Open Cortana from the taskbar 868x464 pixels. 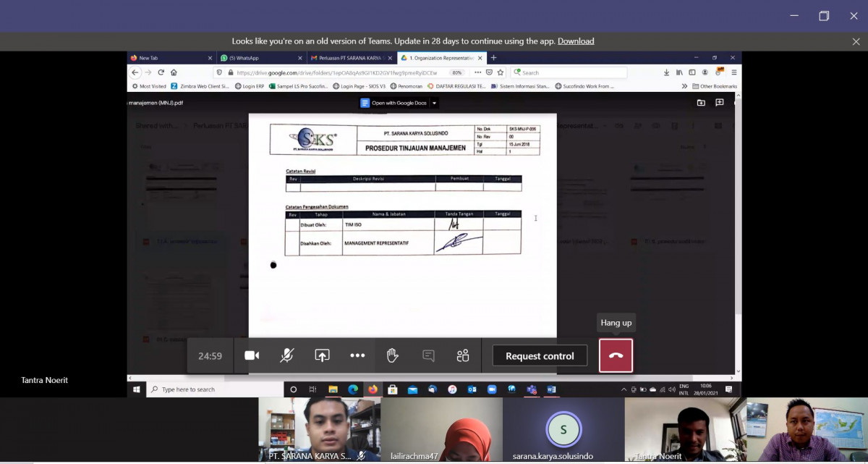click(293, 389)
